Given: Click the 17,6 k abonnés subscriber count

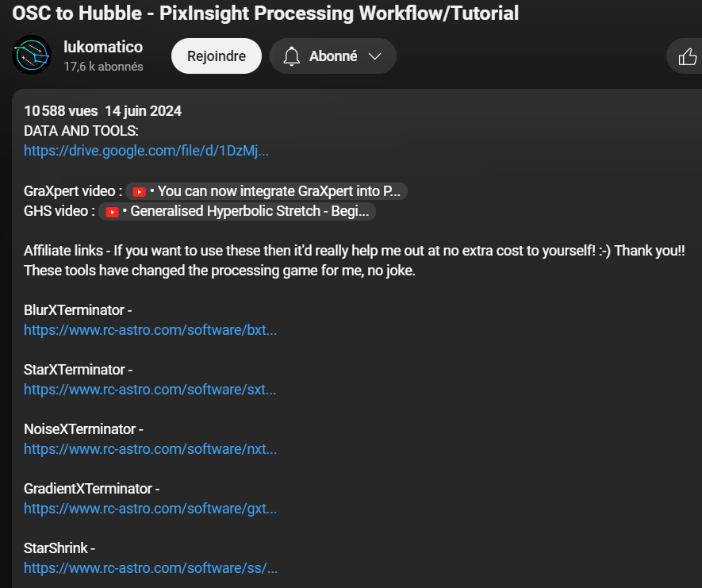Looking at the screenshot, I should pos(103,67).
